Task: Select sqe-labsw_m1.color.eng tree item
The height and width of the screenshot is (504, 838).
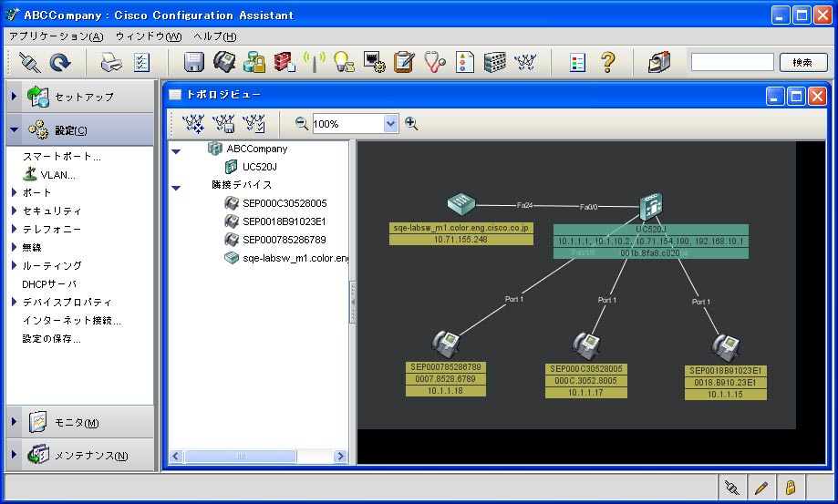Action: [x=295, y=258]
